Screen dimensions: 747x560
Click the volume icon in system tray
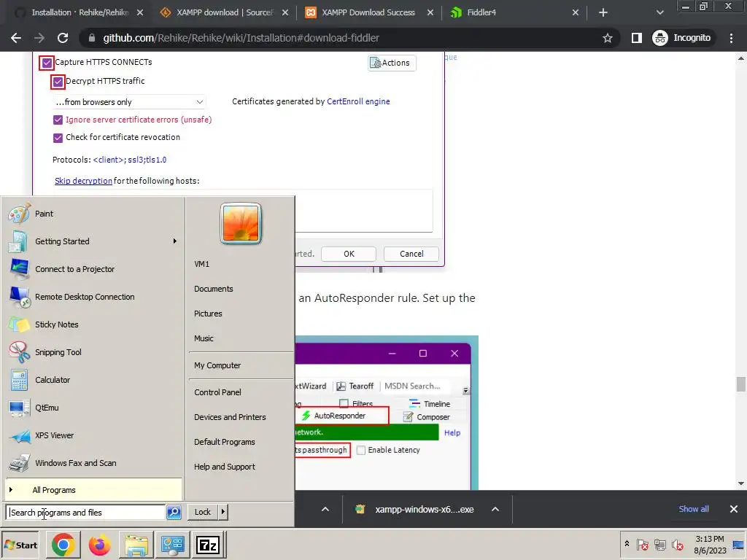click(x=677, y=544)
